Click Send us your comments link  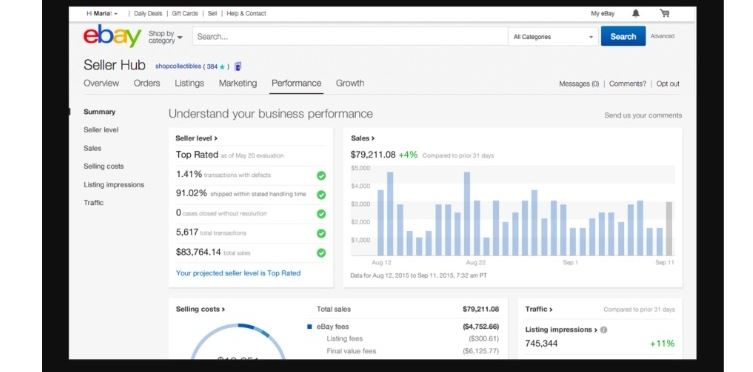click(x=643, y=115)
